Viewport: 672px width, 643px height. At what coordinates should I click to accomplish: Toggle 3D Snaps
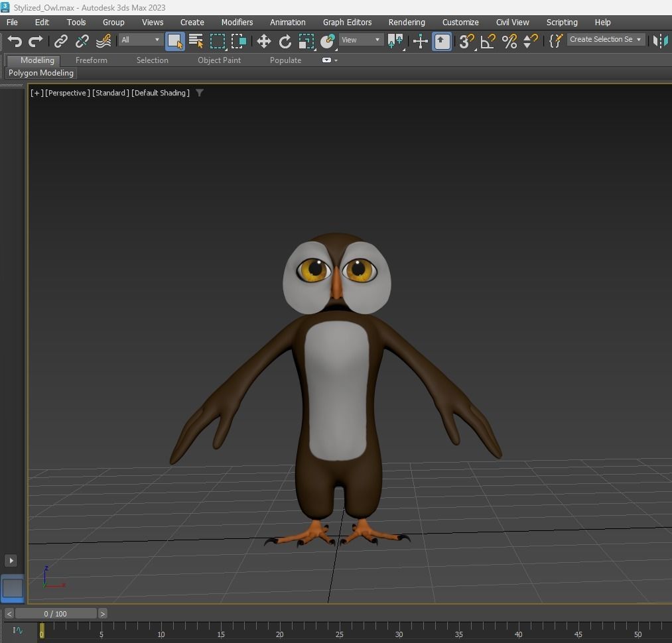[x=467, y=41]
